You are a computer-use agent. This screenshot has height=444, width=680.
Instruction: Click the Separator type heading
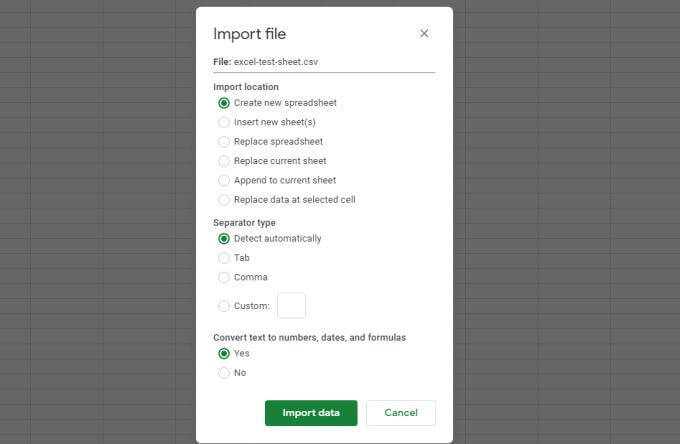tap(244, 223)
